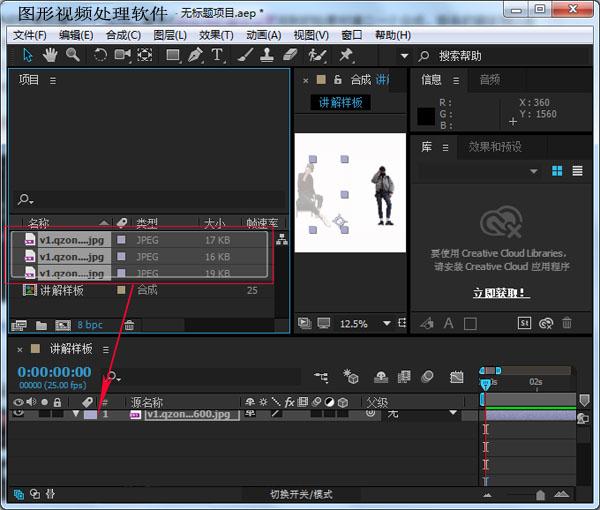Open the 合成(C) menu
The height and width of the screenshot is (510, 600).
(123, 36)
